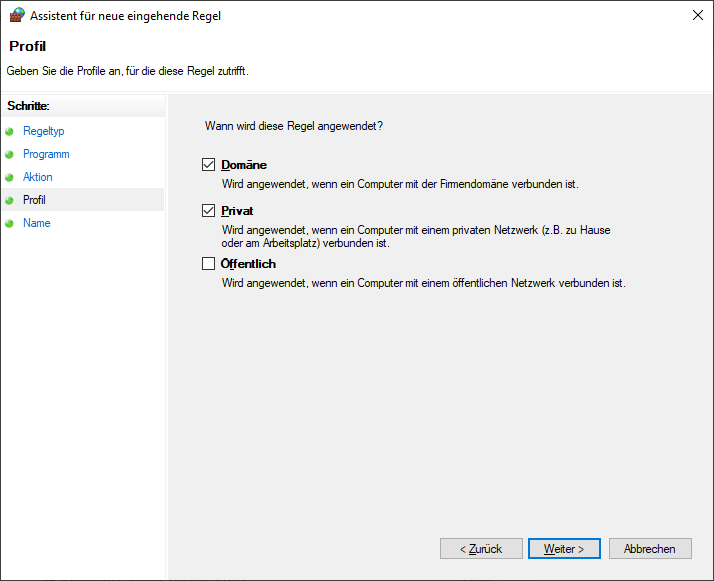Click the green dot beside Aktion

(10, 178)
